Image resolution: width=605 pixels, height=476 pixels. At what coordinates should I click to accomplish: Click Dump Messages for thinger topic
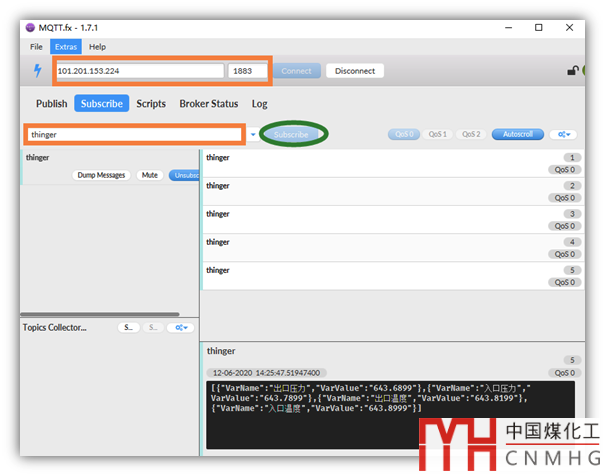(x=101, y=175)
